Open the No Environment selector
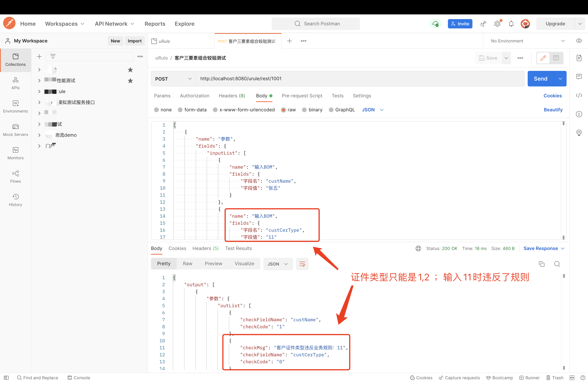Screen dimensions: 588x382 [x=527, y=41]
